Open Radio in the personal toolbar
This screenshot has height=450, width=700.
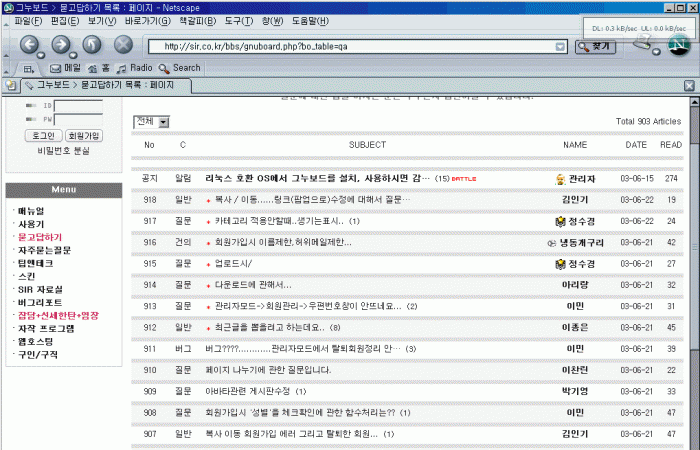(134, 68)
